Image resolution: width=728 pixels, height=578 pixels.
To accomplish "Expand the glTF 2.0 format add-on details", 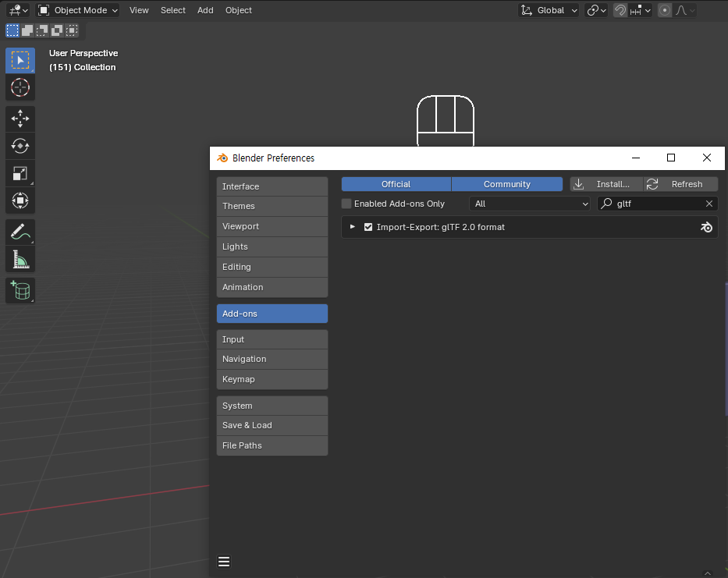I will click(353, 227).
